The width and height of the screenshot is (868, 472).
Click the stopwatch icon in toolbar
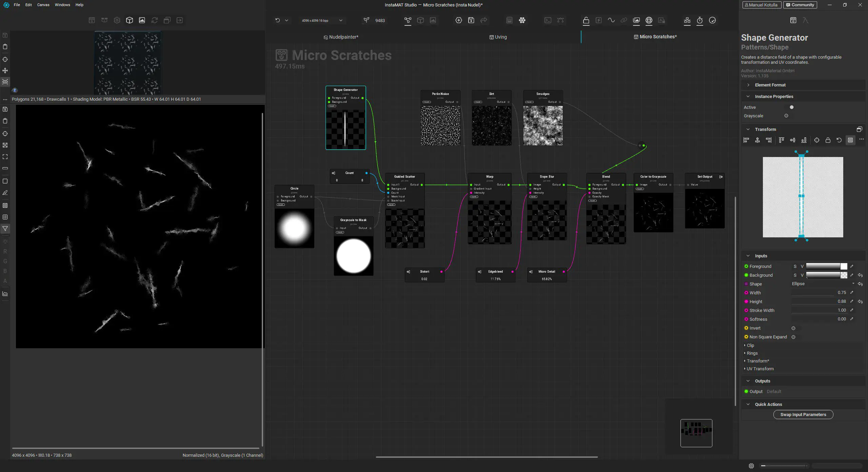tap(700, 20)
